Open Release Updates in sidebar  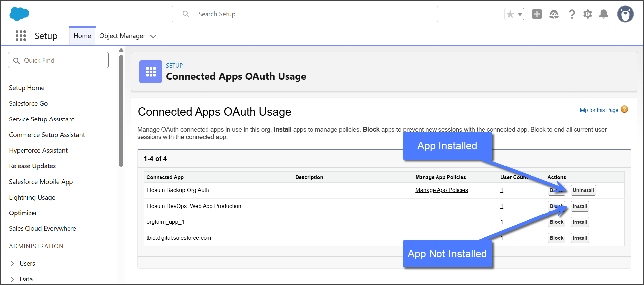click(x=32, y=166)
